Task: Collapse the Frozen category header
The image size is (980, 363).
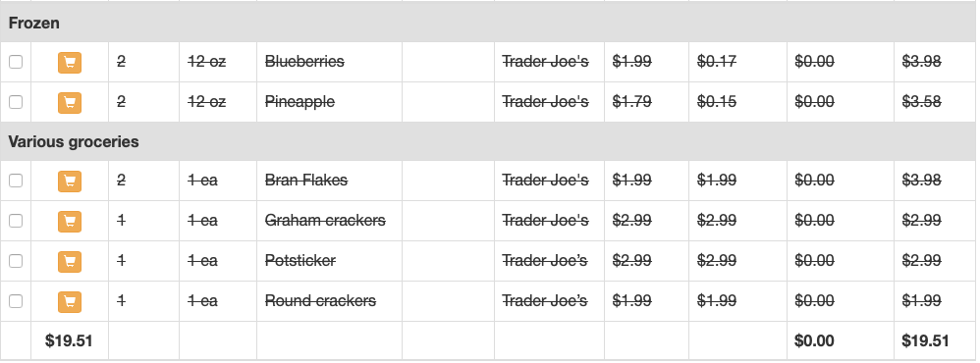Action: [490, 24]
